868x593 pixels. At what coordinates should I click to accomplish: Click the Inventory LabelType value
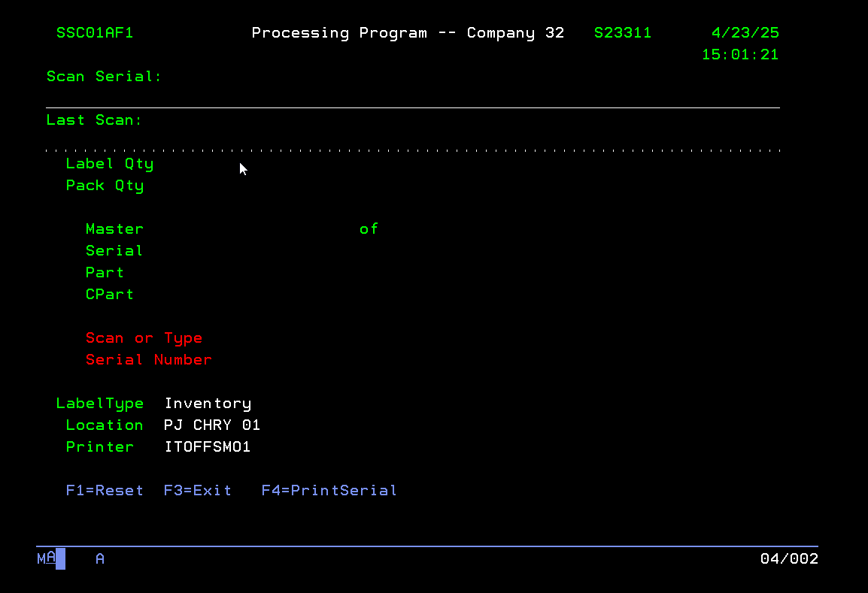(x=208, y=404)
